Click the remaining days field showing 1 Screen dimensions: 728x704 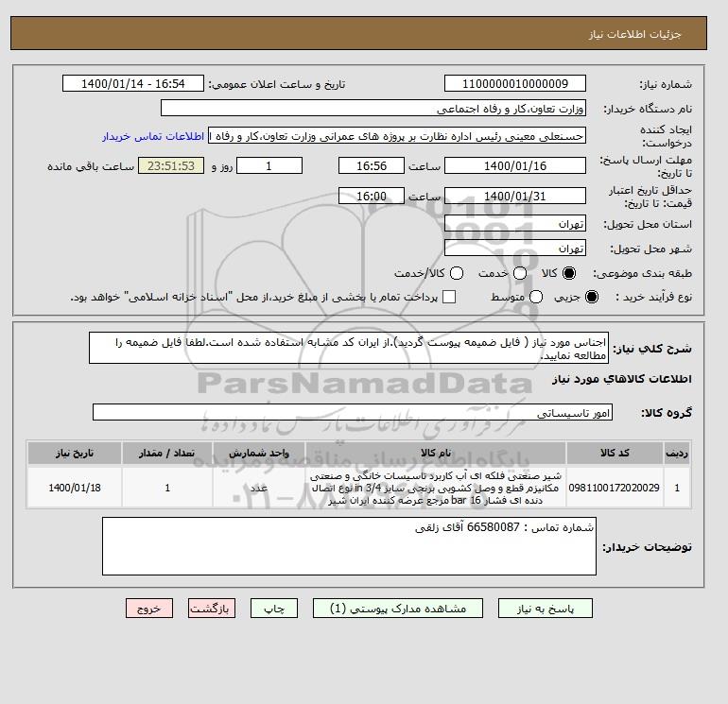(x=269, y=165)
